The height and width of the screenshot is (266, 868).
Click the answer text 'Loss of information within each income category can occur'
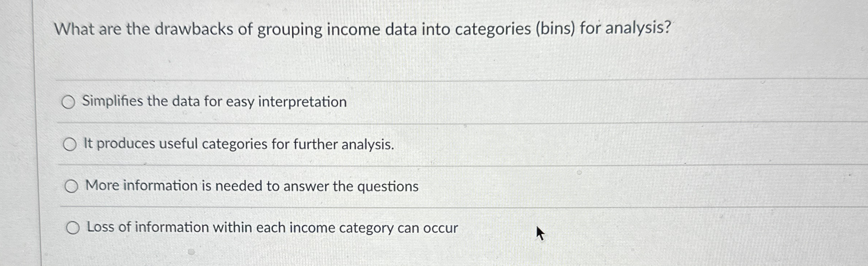(x=271, y=228)
